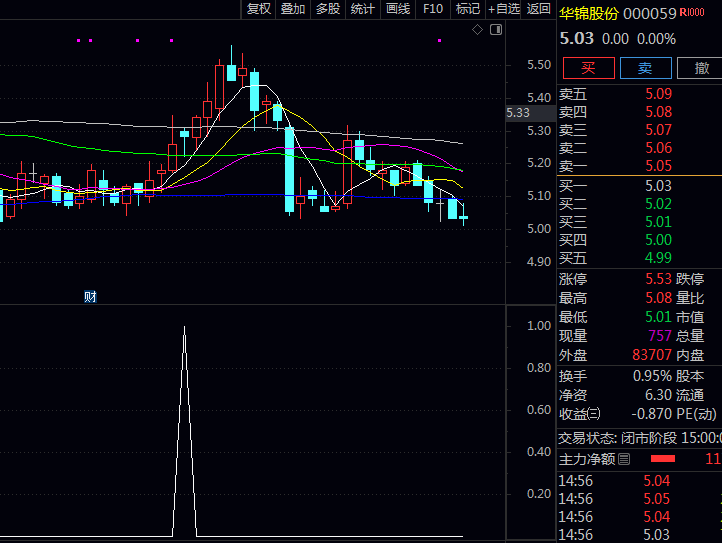This screenshot has width=722, height=543.
Task: Click the 卖三 price 5.07
Action: point(658,130)
